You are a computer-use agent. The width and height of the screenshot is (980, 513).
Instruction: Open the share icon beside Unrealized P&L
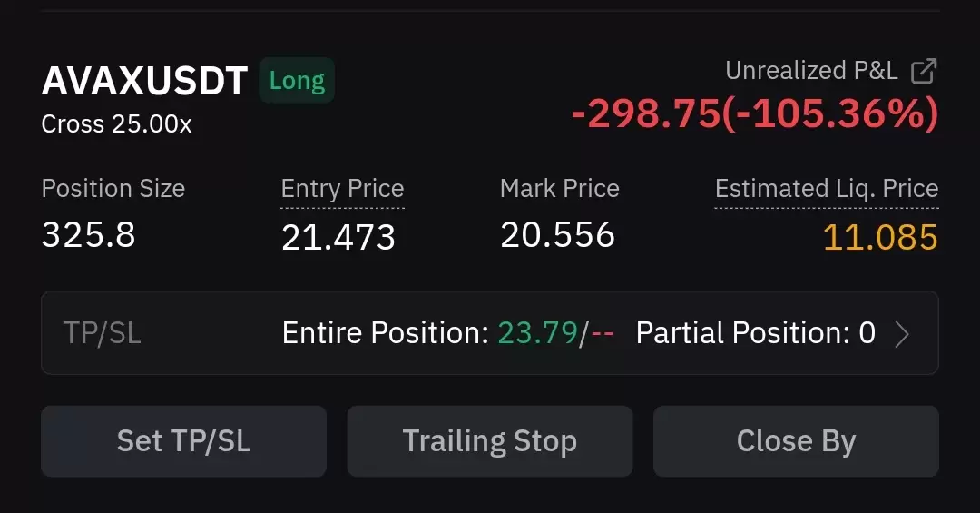point(924,71)
